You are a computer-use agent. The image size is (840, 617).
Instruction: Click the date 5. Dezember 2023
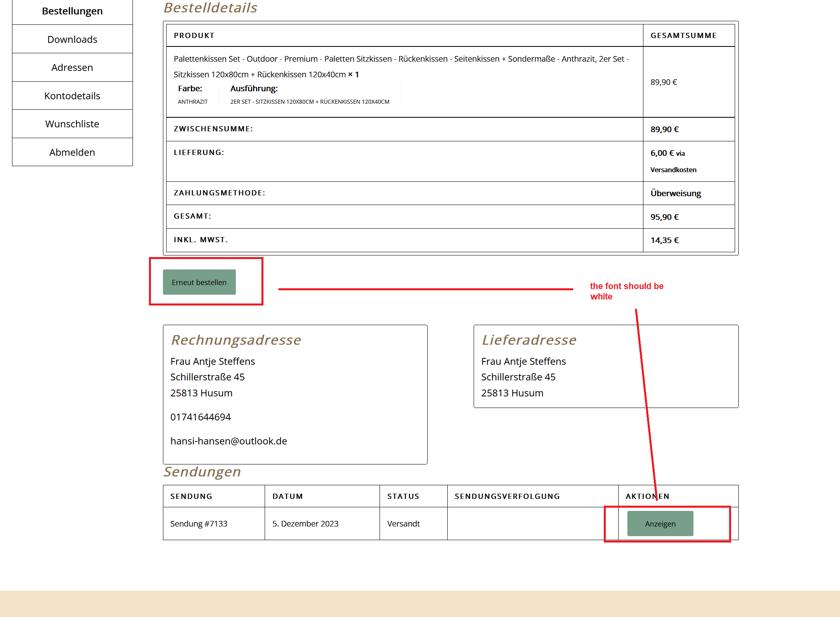pyautogui.click(x=305, y=524)
